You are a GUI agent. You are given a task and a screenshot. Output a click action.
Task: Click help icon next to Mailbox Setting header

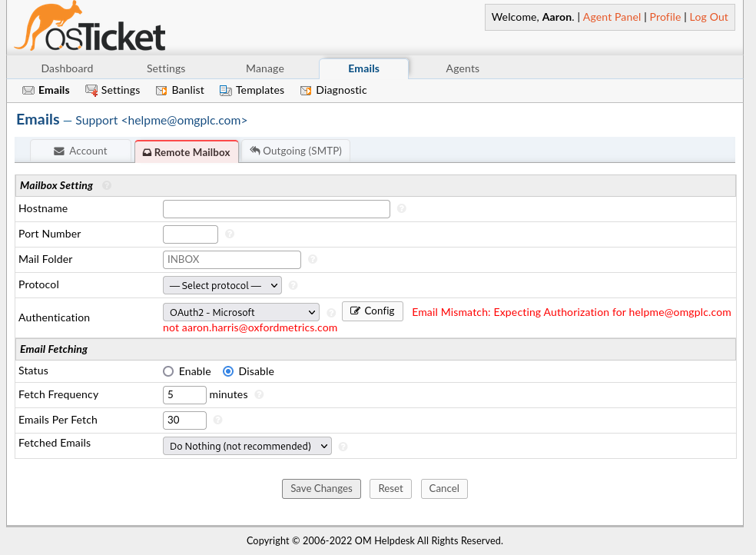point(107,185)
